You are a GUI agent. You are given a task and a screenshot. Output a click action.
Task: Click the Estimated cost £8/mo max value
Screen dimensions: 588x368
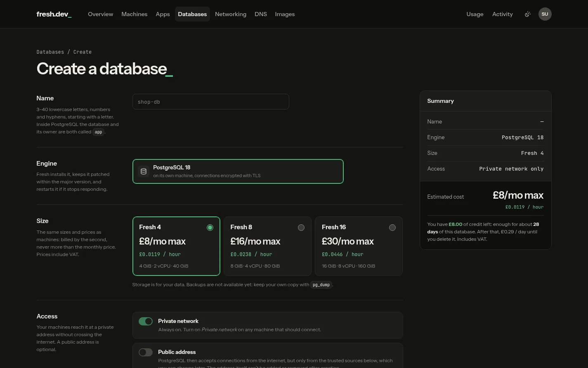(518, 195)
